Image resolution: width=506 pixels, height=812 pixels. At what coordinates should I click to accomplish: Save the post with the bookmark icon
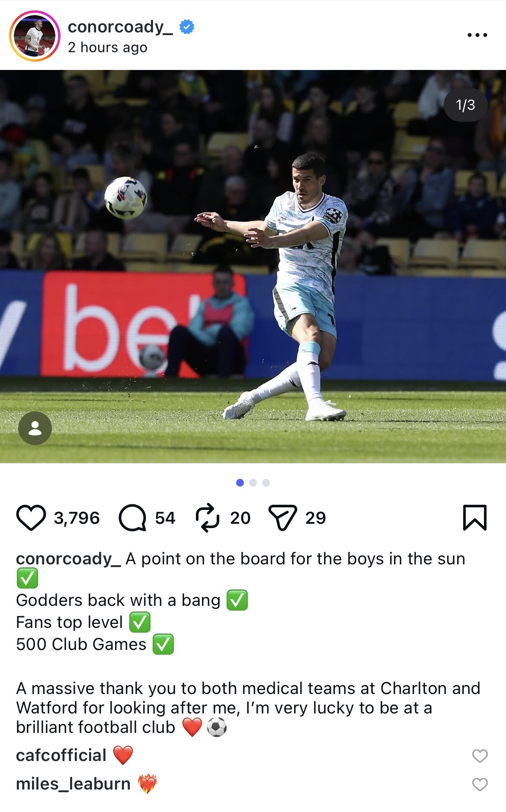click(475, 517)
